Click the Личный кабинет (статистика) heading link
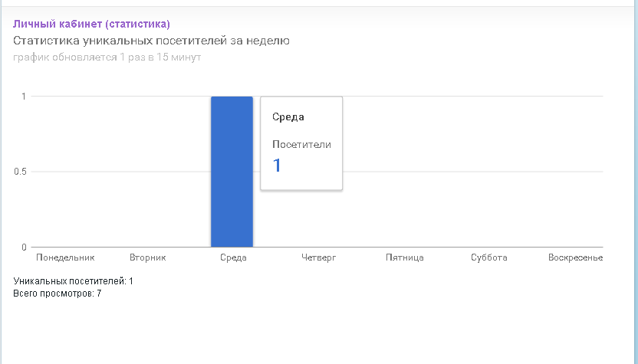 pyautogui.click(x=91, y=25)
